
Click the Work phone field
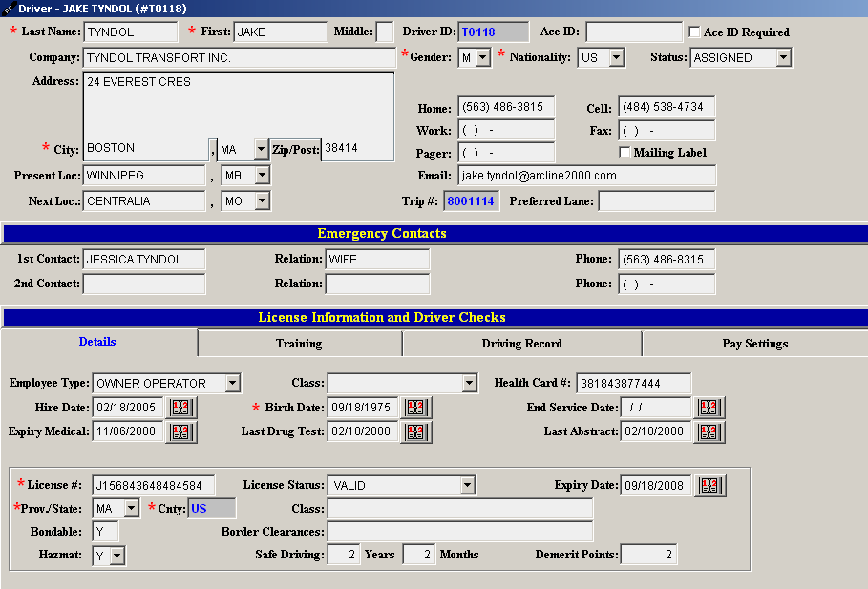(506, 131)
